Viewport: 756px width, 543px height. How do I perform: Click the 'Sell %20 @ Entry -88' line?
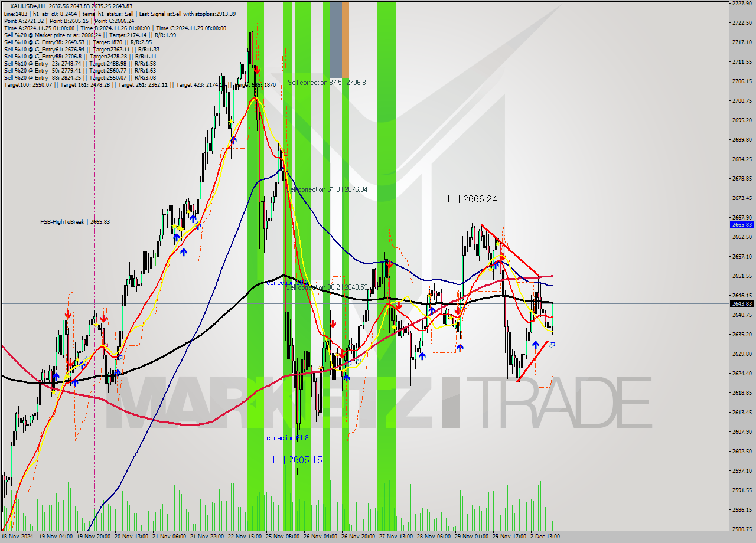(x=80, y=77)
